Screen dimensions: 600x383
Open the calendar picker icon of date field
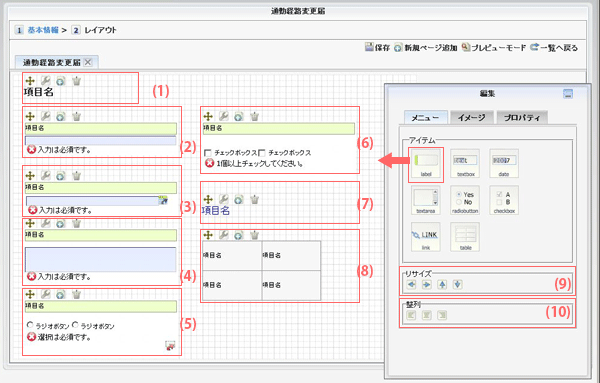163,200
